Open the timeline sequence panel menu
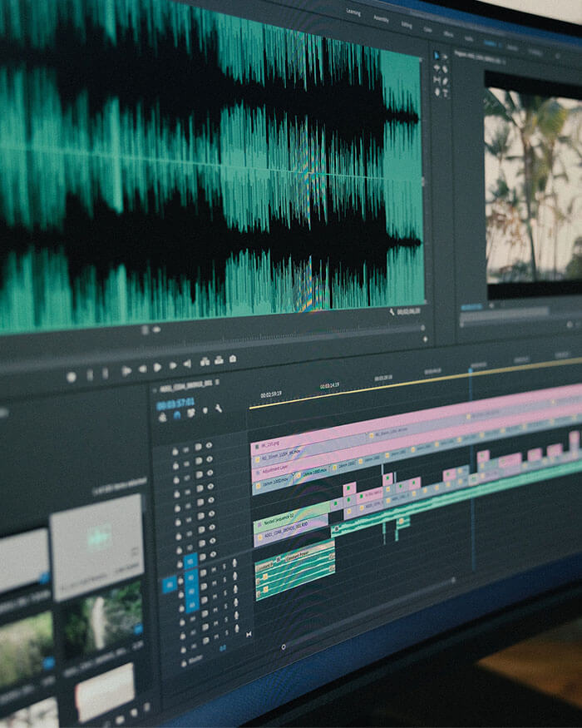 pos(217,382)
